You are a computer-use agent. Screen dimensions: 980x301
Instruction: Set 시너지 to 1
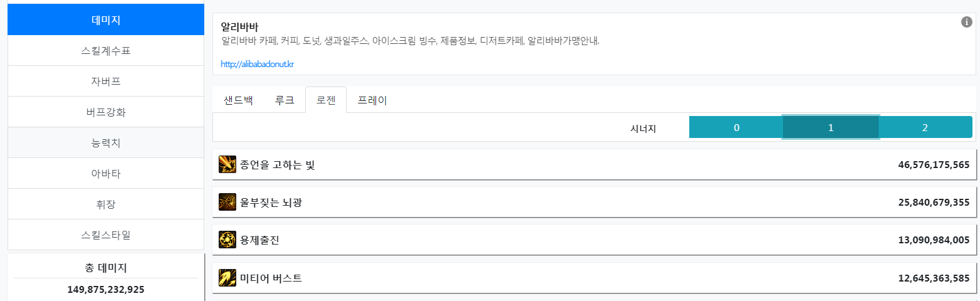pos(831,127)
